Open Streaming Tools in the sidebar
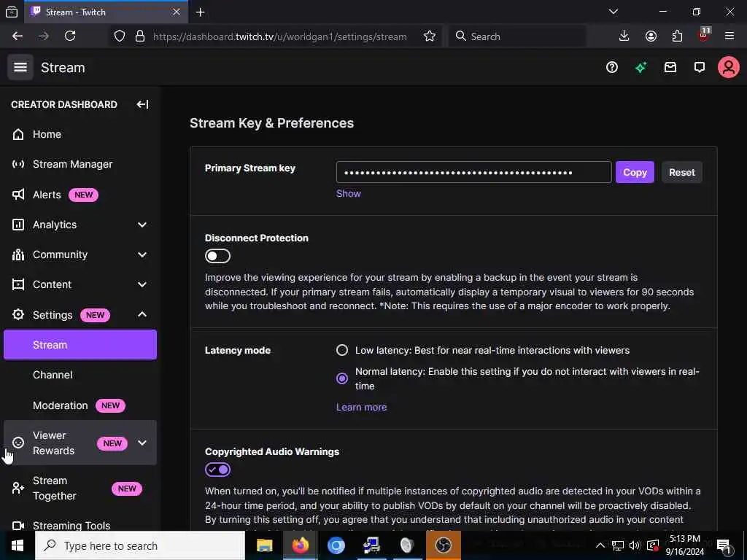 point(80,525)
